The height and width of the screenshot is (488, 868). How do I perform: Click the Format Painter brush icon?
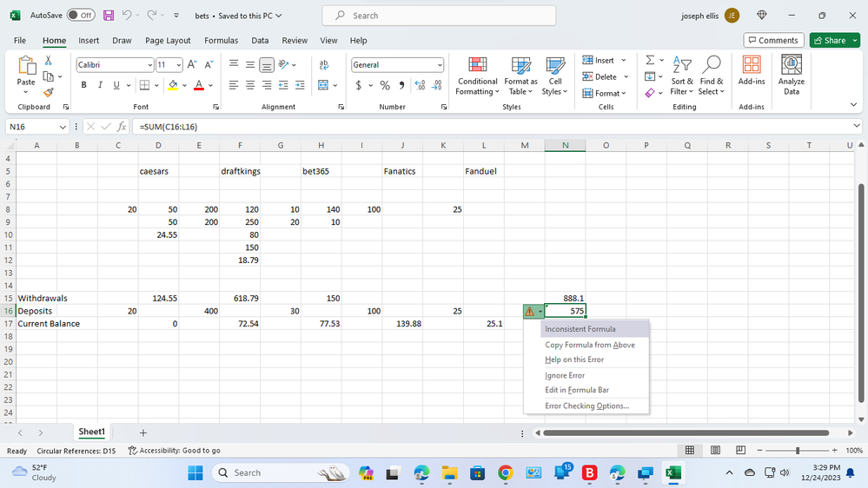coord(48,92)
